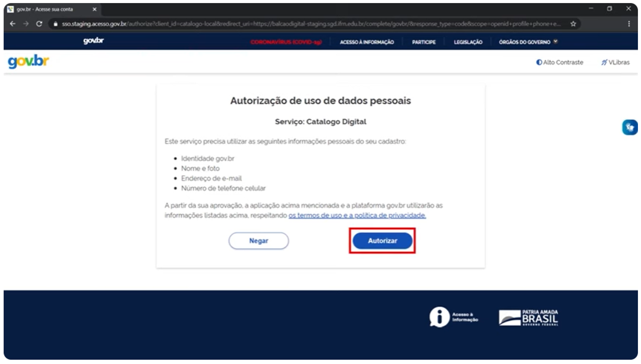
Task: Click the address bar URL field
Action: point(303,24)
